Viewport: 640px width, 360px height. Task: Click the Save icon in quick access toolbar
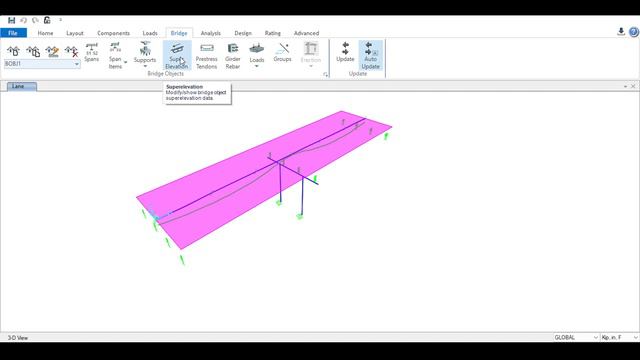click(11, 20)
